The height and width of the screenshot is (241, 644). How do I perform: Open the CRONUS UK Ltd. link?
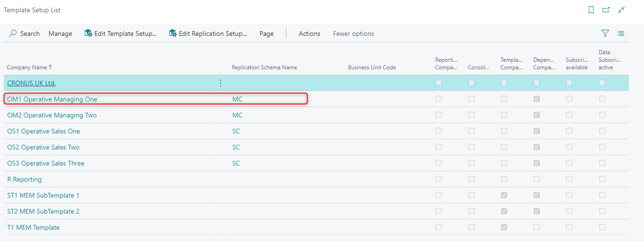point(31,83)
